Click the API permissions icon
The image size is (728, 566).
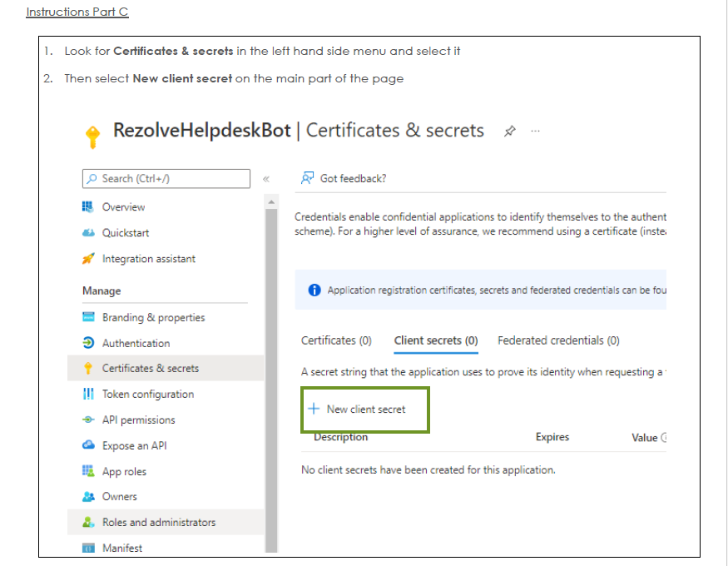tap(88, 420)
